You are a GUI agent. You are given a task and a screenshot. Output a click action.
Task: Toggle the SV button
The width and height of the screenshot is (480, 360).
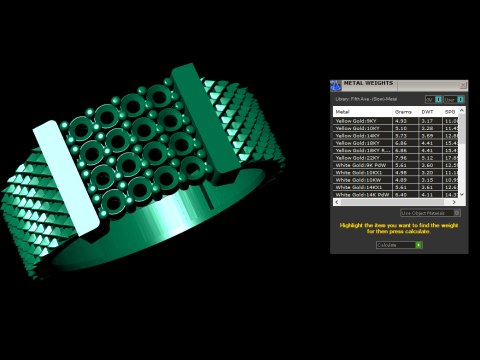tap(433, 99)
